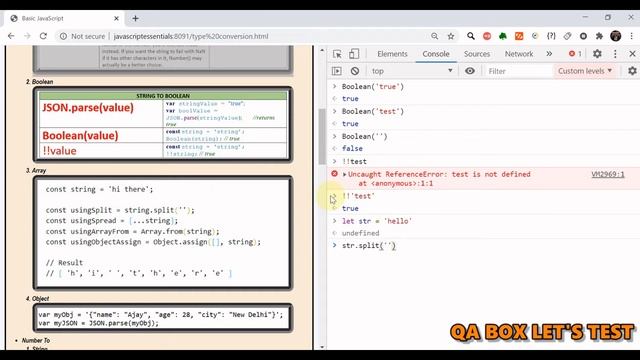Image resolution: width=640 pixels, height=360 pixels.
Task: Click the red error count badge
Action: pyautogui.click(x=575, y=54)
